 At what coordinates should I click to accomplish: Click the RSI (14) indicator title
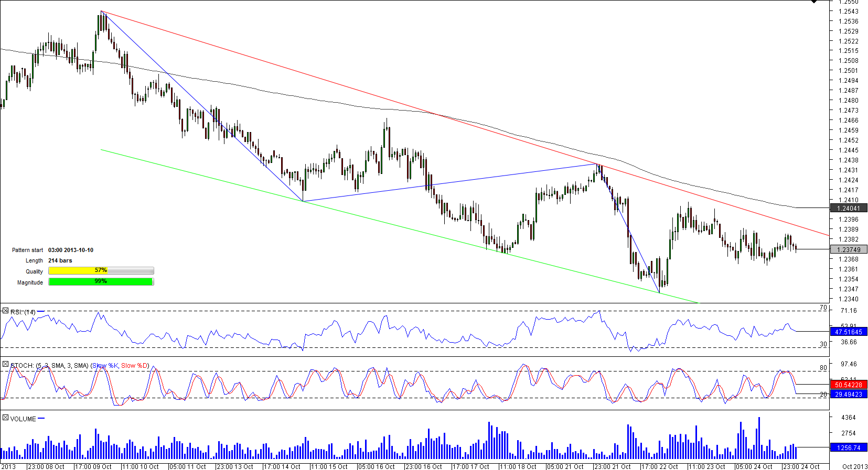pyautogui.click(x=23, y=312)
